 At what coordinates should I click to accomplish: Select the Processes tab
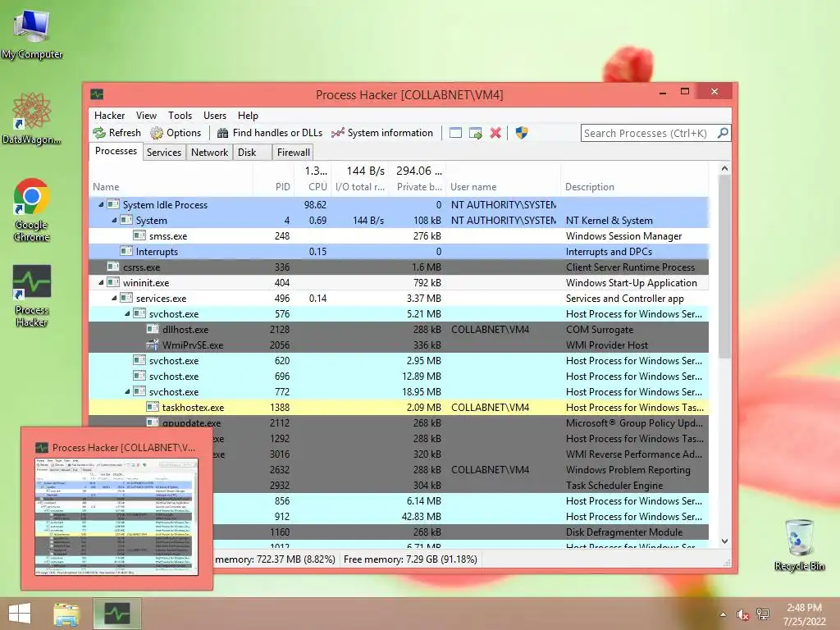coord(116,151)
